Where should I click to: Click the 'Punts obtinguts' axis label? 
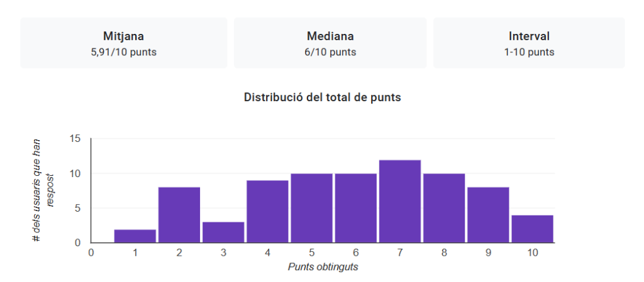click(323, 266)
